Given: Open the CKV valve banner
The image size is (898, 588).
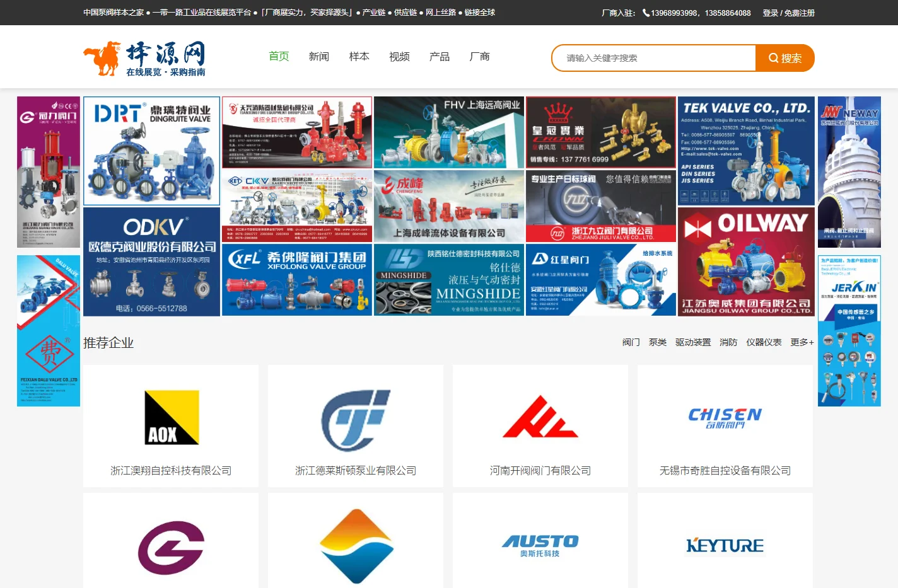Looking at the screenshot, I should coord(297,206).
